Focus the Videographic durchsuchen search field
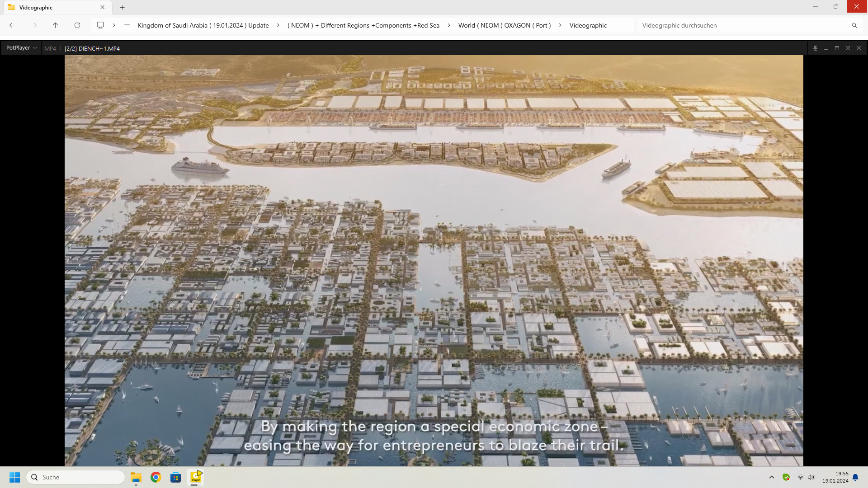 pyautogui.click(x=744, y=25)
